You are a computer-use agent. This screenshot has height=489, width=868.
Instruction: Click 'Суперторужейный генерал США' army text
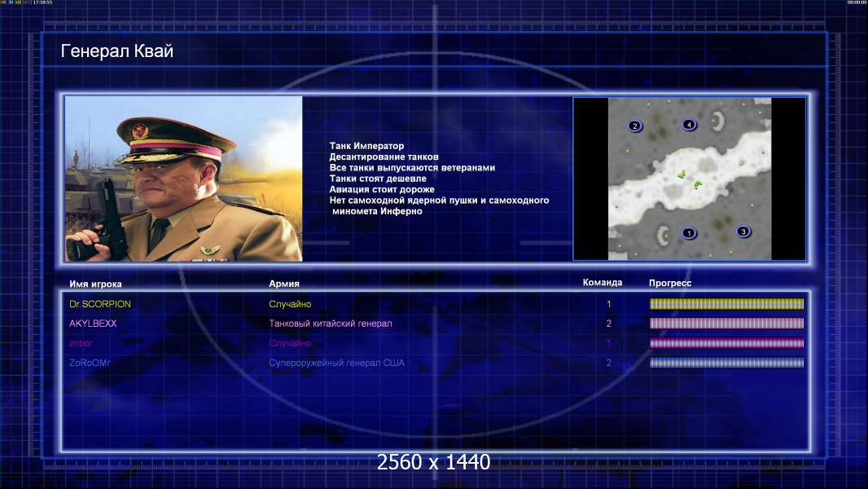pos(336,363)
